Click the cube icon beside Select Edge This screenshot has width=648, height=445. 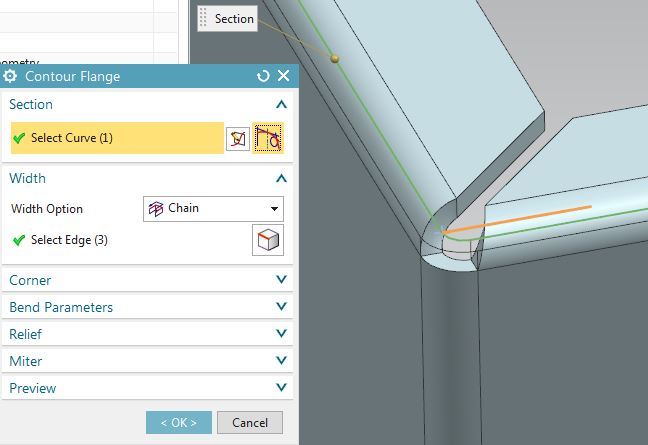coord(268,240)
